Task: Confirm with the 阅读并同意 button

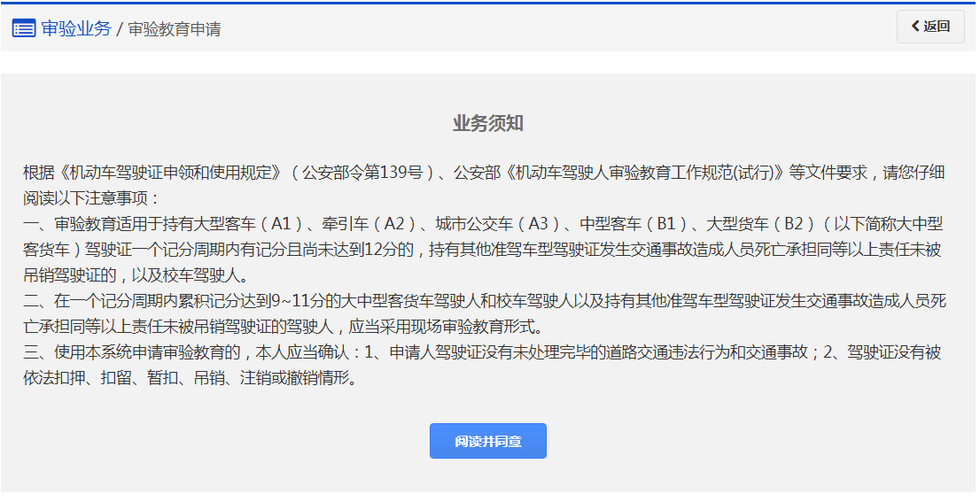Action: tap(487, 441)
